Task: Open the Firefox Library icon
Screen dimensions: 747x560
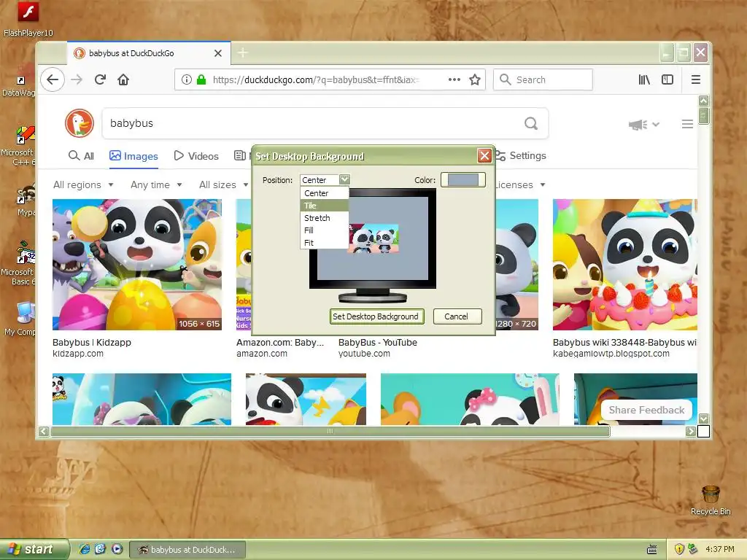Action: point(644,79)
